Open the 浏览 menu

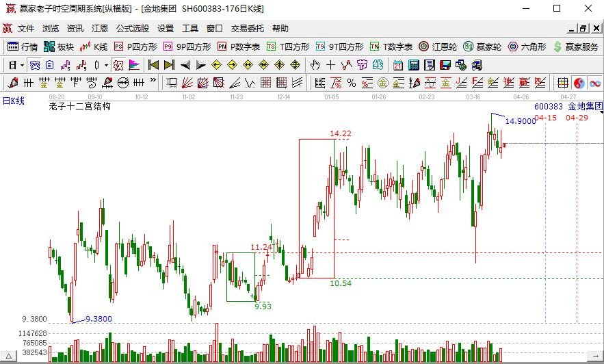[51, 29]
